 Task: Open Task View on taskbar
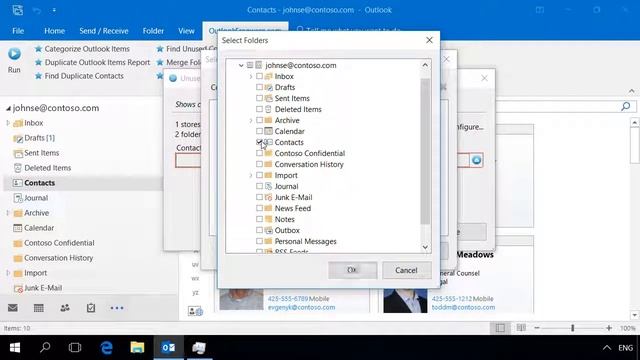tap(75, 347)
